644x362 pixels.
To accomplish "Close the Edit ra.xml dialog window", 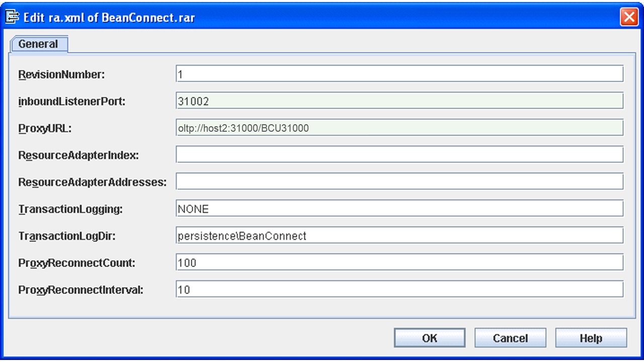I will (x=629, y=17).
